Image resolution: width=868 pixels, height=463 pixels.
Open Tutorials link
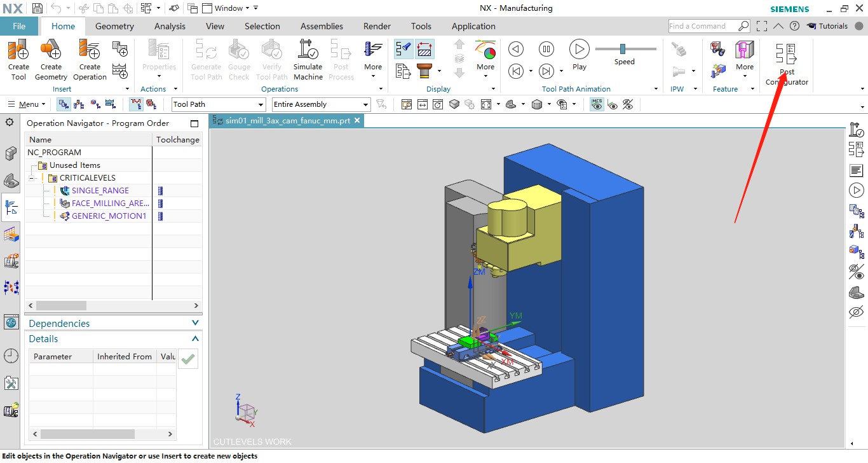[x=827, y=26]
